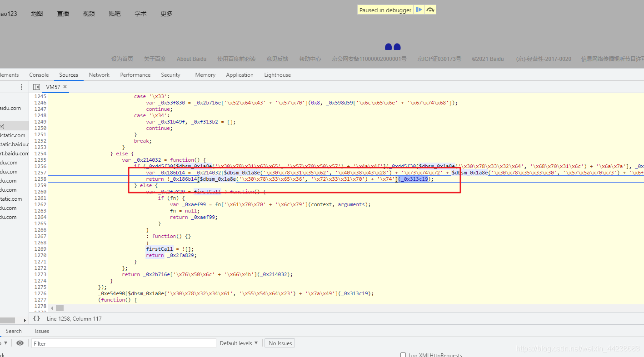
Task: Click the No Issues button
Action: point(280,343)
